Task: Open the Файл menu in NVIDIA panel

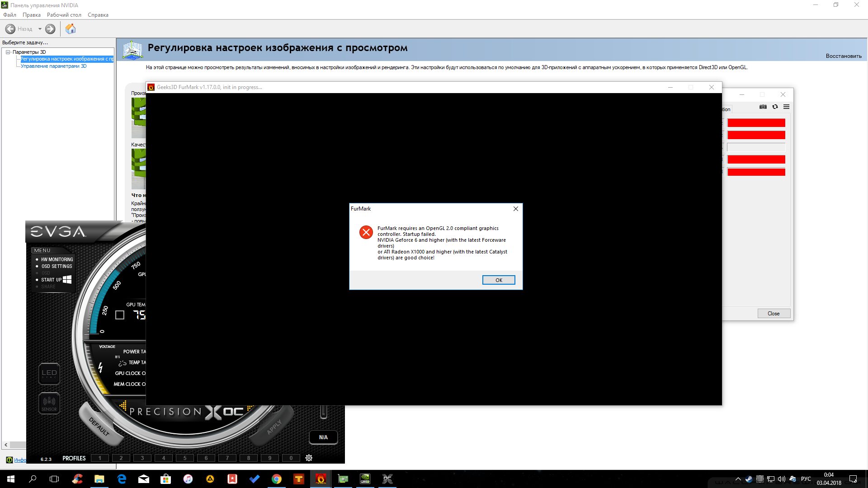Action: [x=9, y=15]
